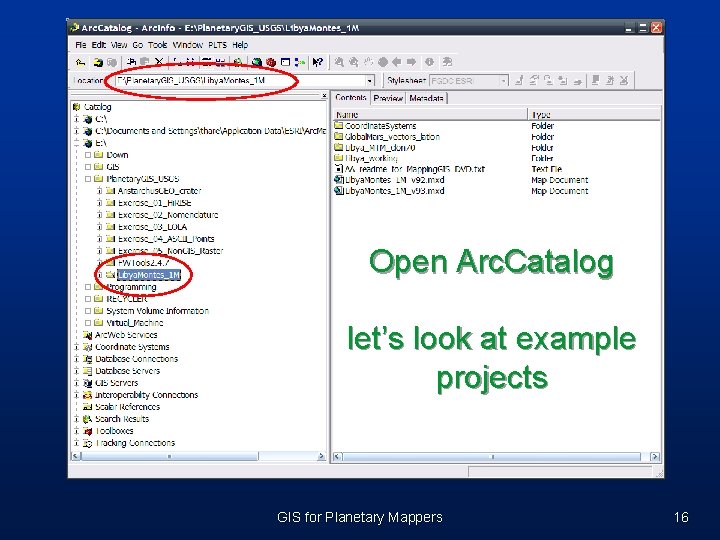The height and width of the screenshot is (540, 720).
Task: Expand the GIS Servers node
Action: pyautogui.click(x=77, y=382)
